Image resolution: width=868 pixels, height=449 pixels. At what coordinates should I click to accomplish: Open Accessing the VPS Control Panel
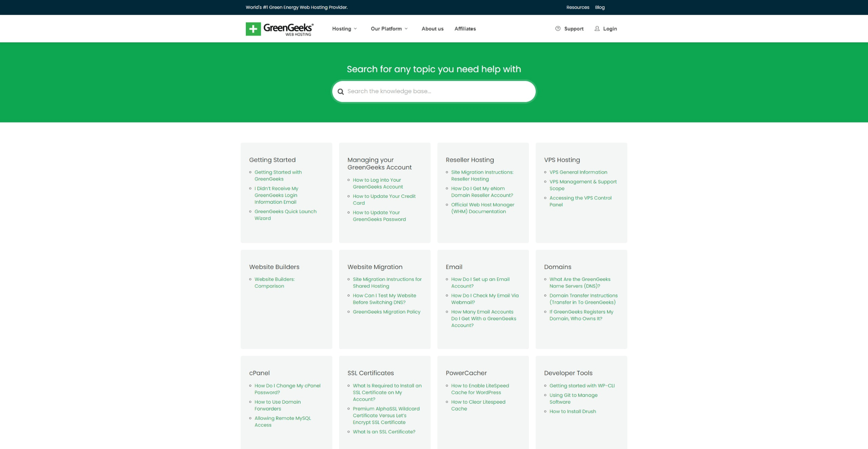(580, 201)
